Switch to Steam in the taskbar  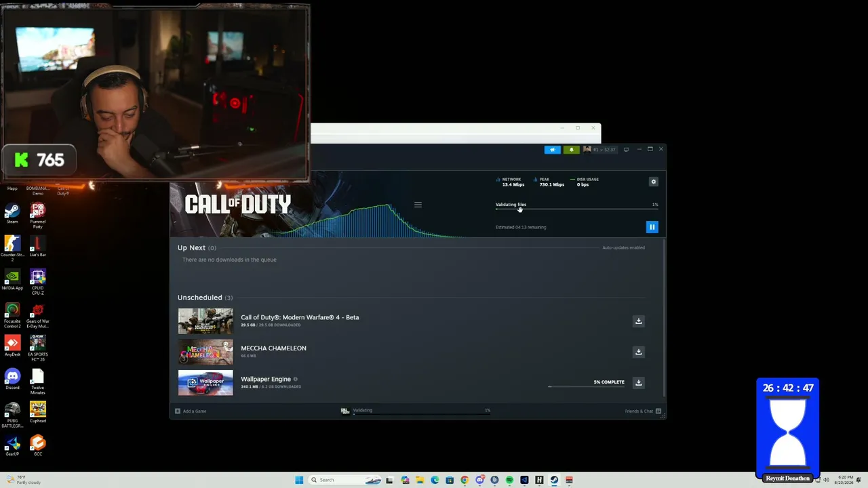[x=554, y=480]
